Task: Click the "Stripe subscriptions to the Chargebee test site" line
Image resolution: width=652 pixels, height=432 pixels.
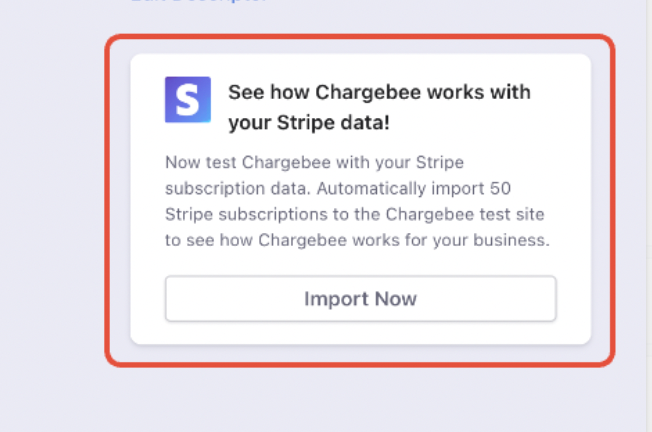Action: (354, 214)
